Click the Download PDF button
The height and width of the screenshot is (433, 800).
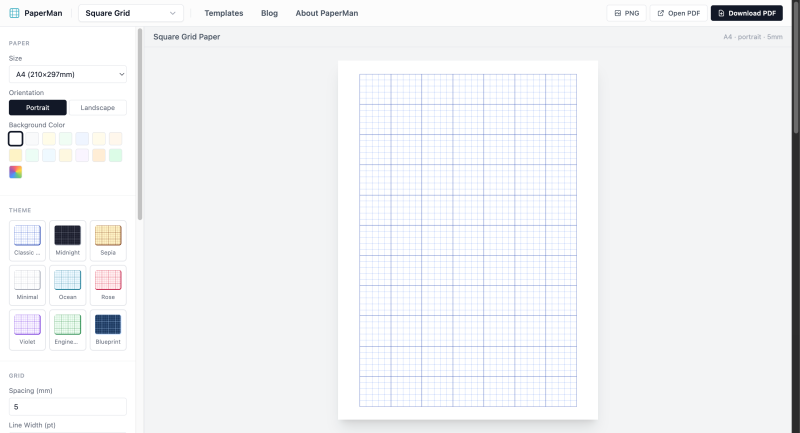click(x=746, y=13)
